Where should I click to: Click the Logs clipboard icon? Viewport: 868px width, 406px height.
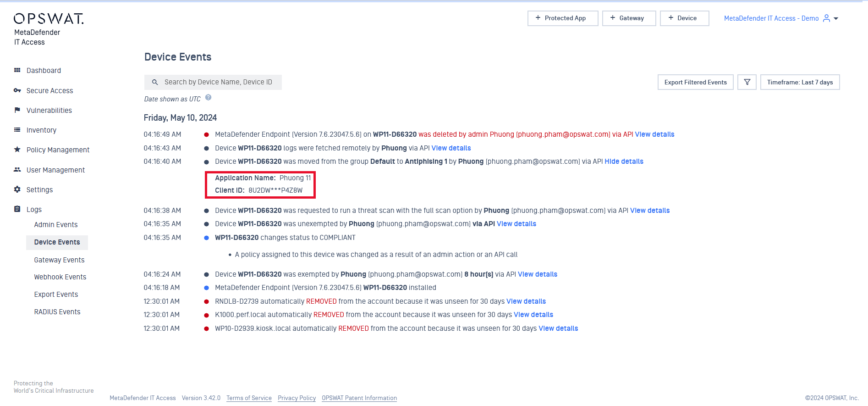[x=17, y=209]
